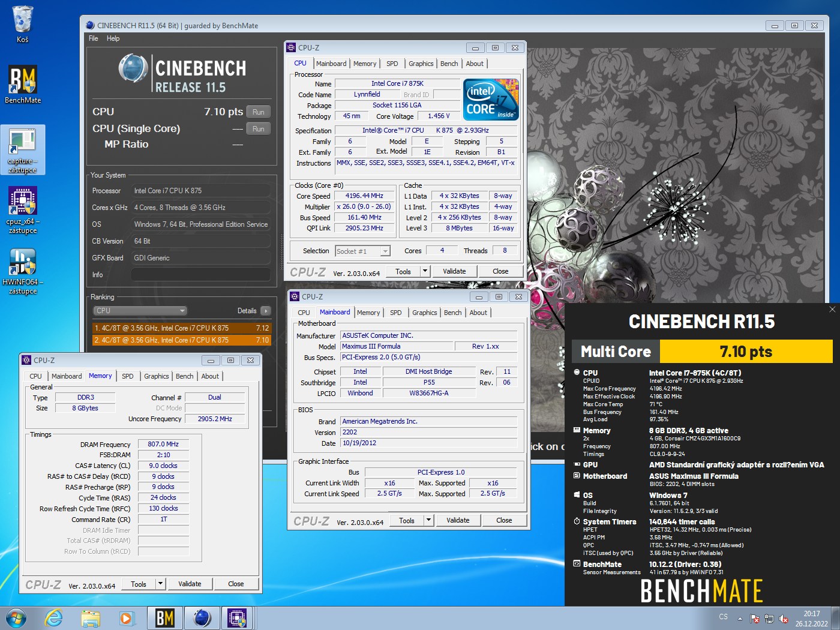840x630 pixels.
Task: Open the Koš recycle bin icon
Action: pyautogui.click(x=22, y=24)
